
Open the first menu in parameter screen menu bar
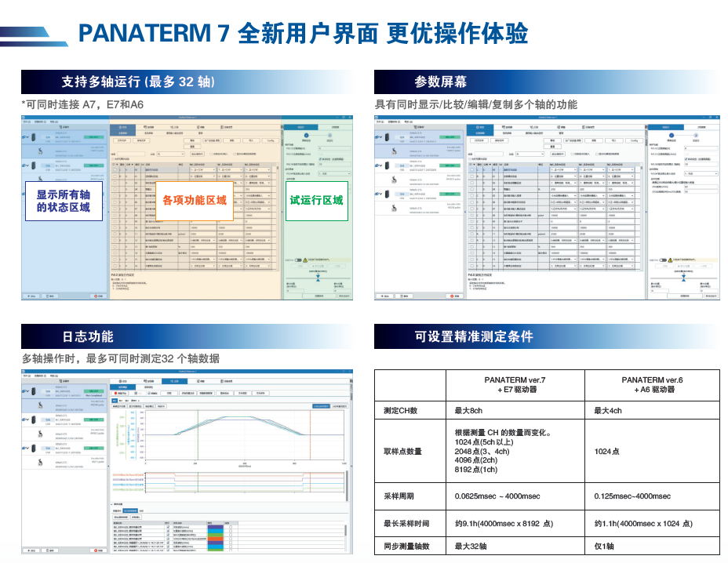point(379,122)
